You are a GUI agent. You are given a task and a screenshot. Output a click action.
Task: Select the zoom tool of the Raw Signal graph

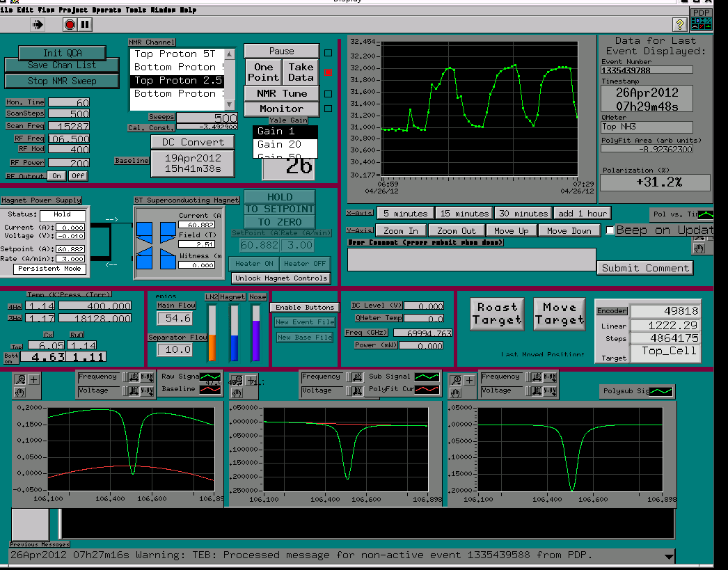(20, 380)
